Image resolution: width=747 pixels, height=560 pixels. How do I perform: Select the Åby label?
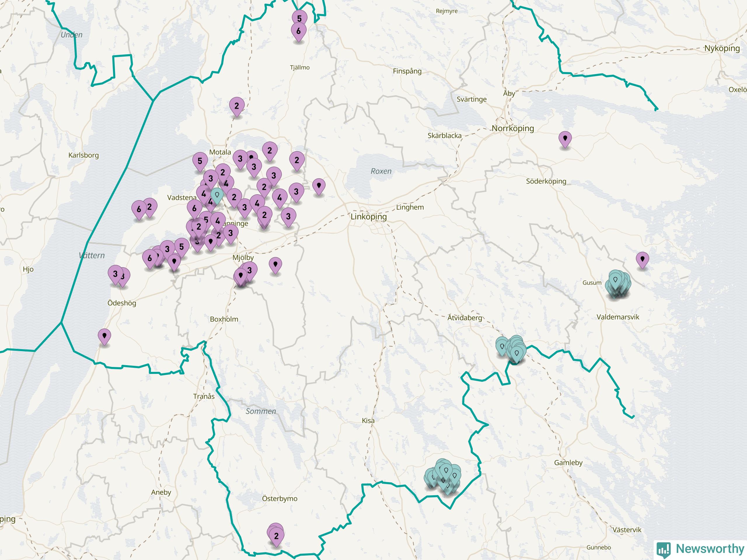pyautogui.click(x=509, y=93)
